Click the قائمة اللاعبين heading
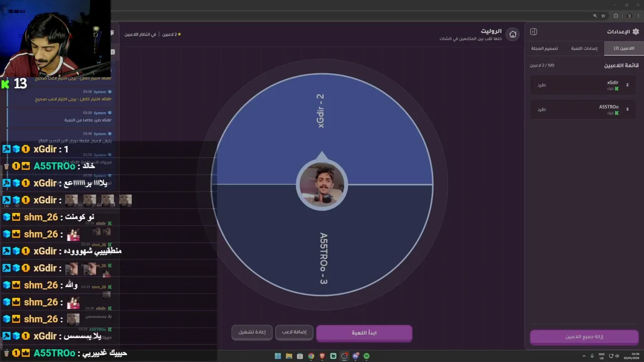 coord(621,65)
